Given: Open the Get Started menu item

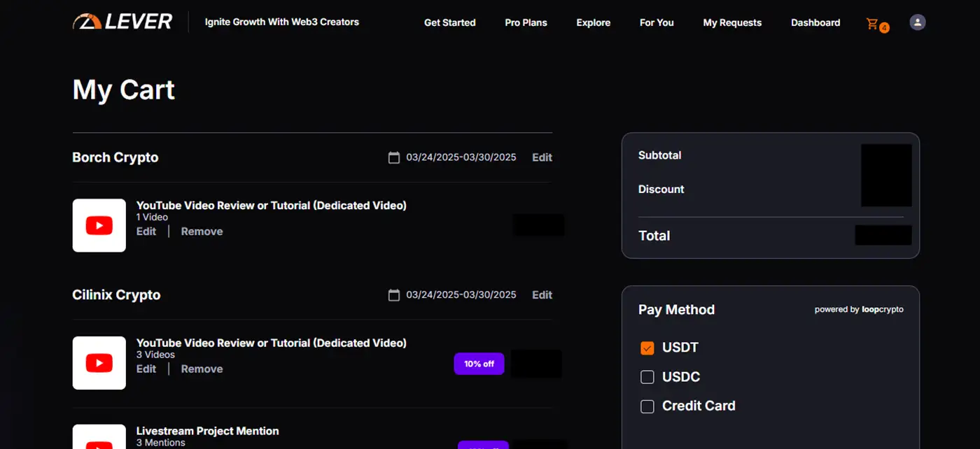Looking at the screenshot, I should coord(449,22).
